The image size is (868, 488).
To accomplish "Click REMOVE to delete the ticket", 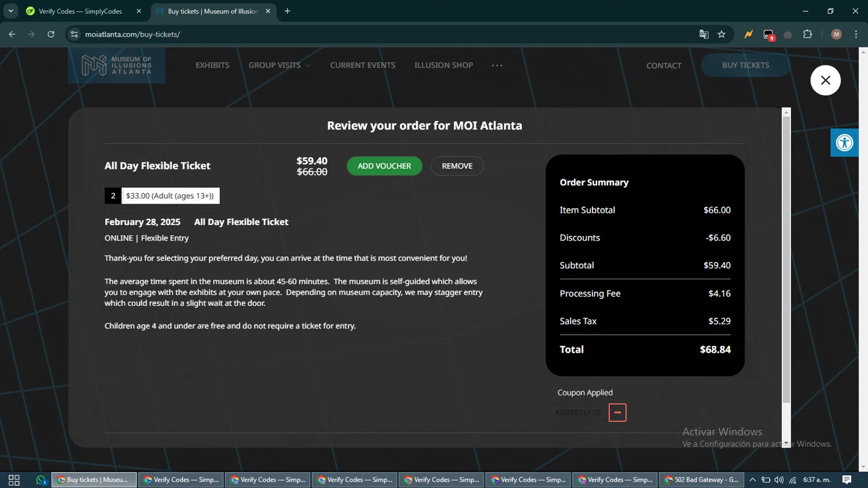I will click(457, 166).
